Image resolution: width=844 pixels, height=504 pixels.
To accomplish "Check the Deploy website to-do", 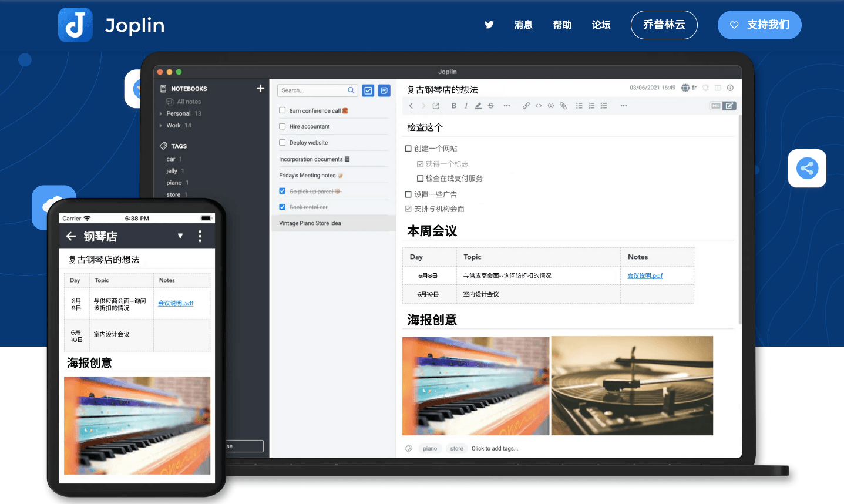I will pyautogui.click(x=283, y=142).
